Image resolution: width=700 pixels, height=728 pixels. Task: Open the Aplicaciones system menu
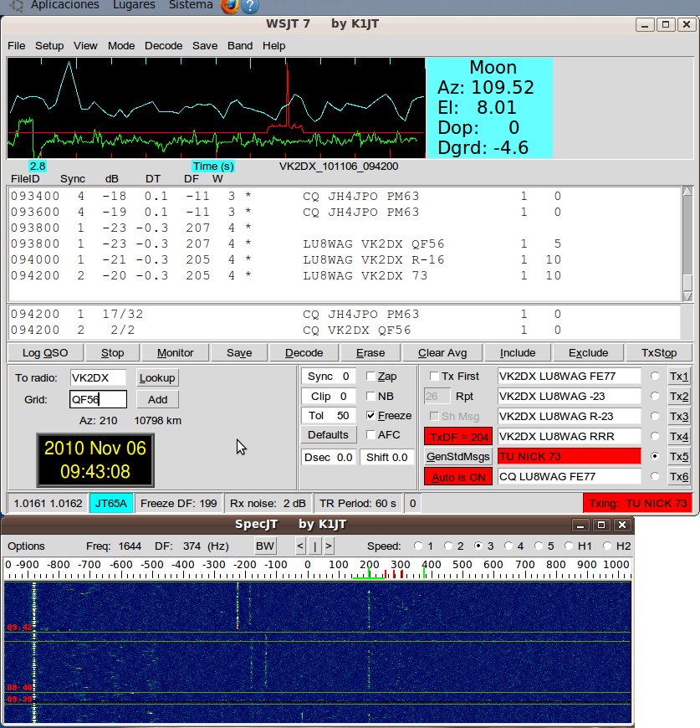64,5
